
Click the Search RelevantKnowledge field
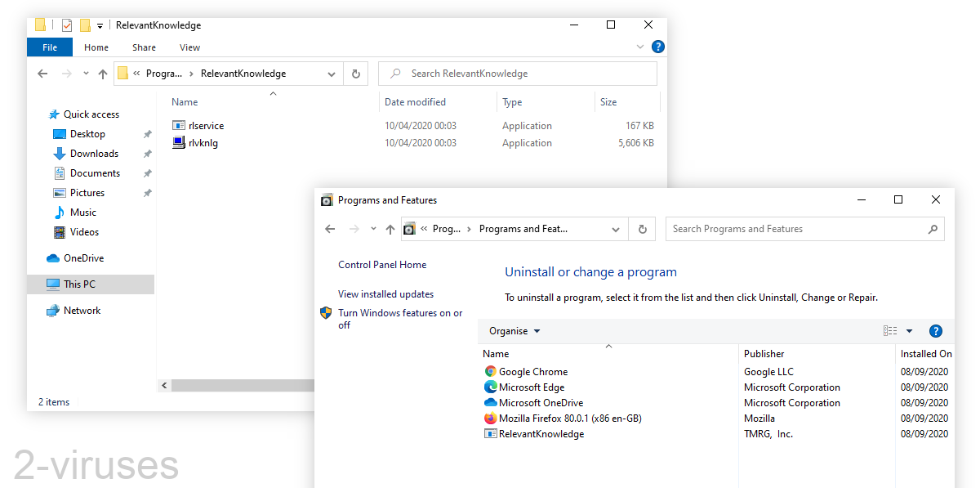(x=518, y=74)
